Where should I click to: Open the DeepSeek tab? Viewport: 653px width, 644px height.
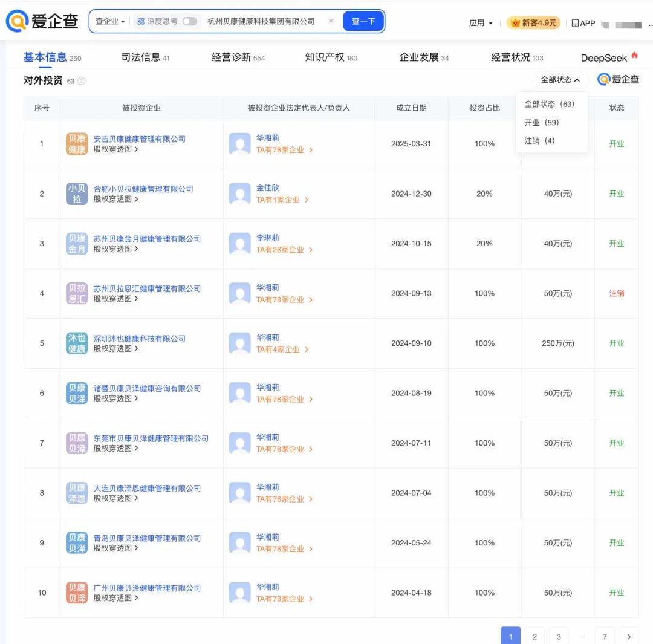[x=609, y=57]
